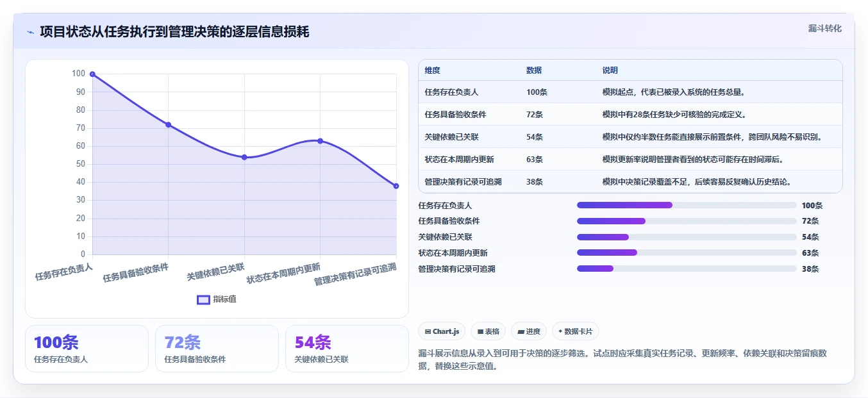Click table cell 管理决策有记录可追溯

click(x=463, y=182)
